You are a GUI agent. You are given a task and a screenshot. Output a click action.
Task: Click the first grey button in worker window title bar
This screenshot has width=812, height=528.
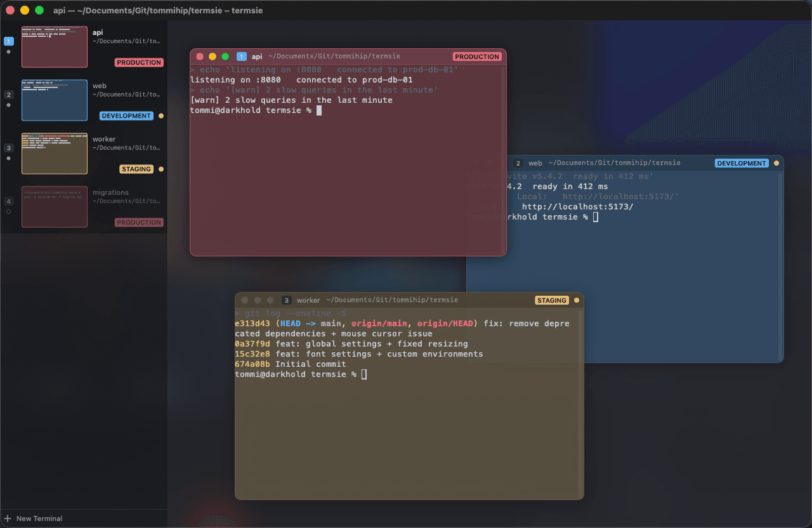(x=245, y=300)
